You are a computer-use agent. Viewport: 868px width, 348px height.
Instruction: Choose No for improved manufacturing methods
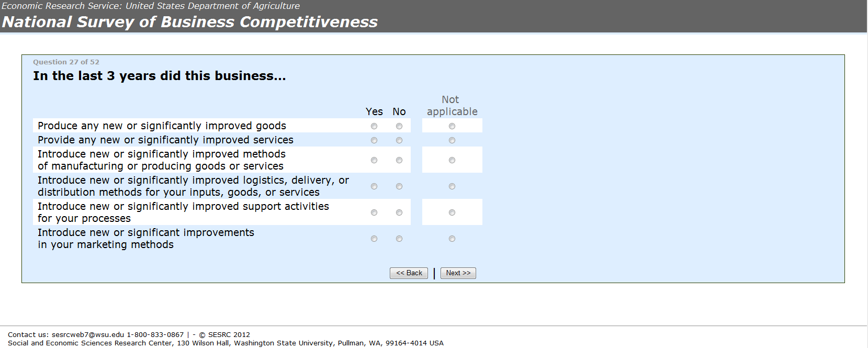point(399,160)
